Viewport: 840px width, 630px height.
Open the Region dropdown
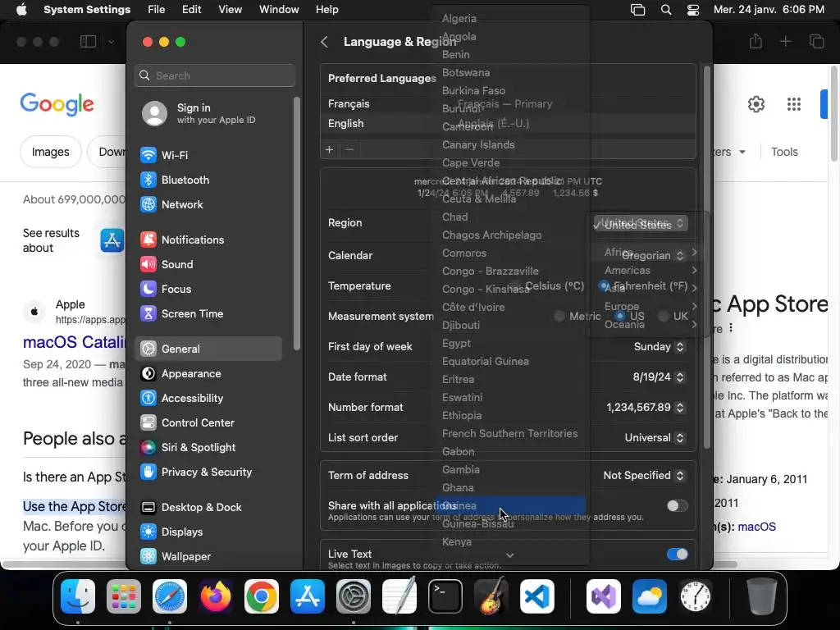pos(641,223)
